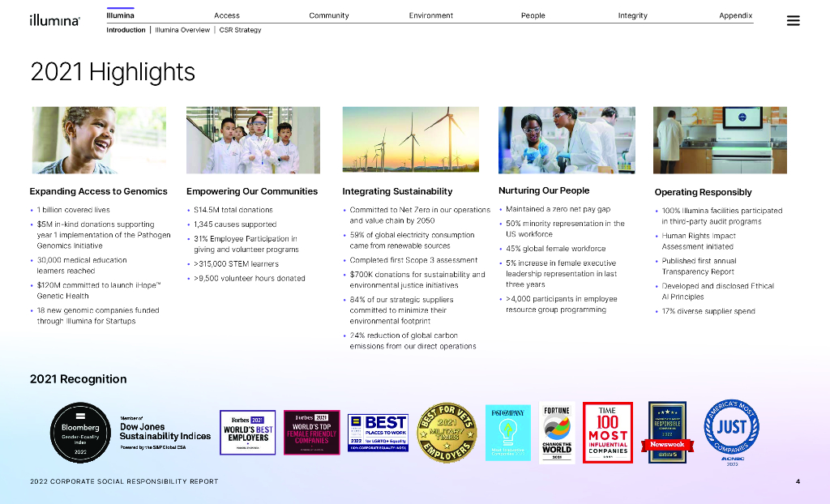Click the Nurturing Our People heading
The width and height of the screenshot is (830, 504).
[544, 190]
